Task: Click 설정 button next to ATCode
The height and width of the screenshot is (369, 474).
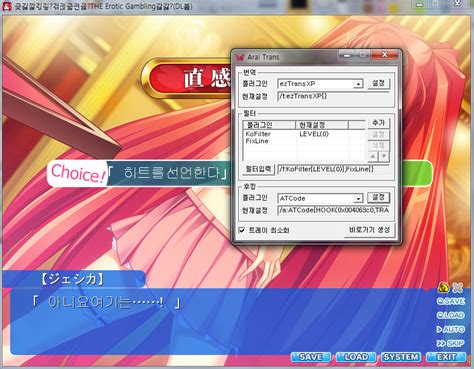Action: coord(378,198)
